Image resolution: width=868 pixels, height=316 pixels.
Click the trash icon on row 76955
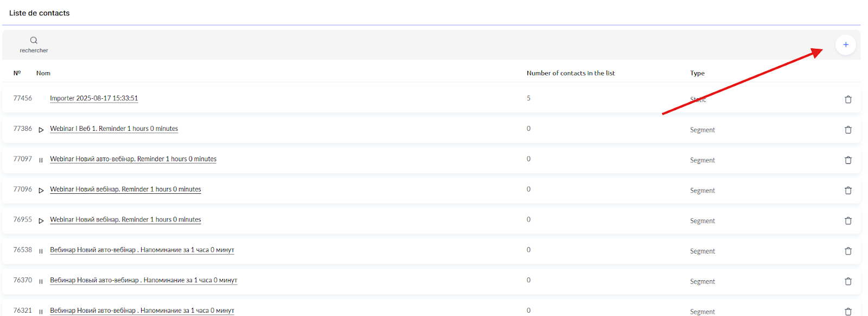pos(848,221)
